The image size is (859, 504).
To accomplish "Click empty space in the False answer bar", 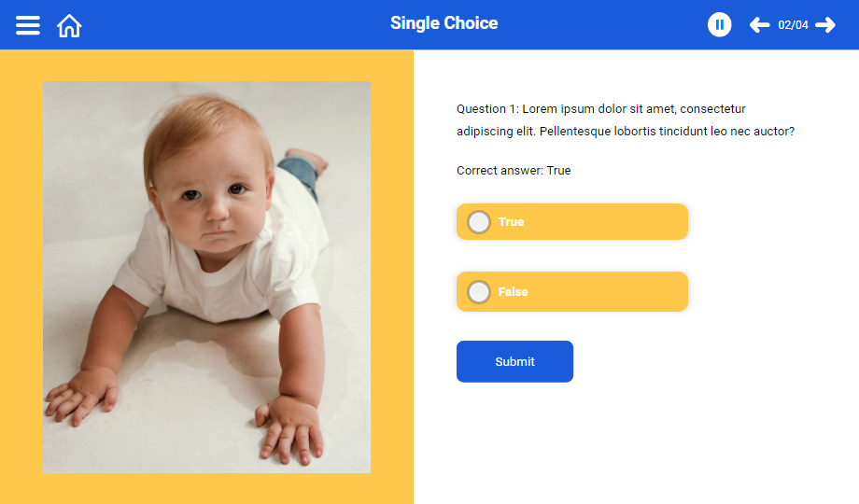I will click(616, 292).
